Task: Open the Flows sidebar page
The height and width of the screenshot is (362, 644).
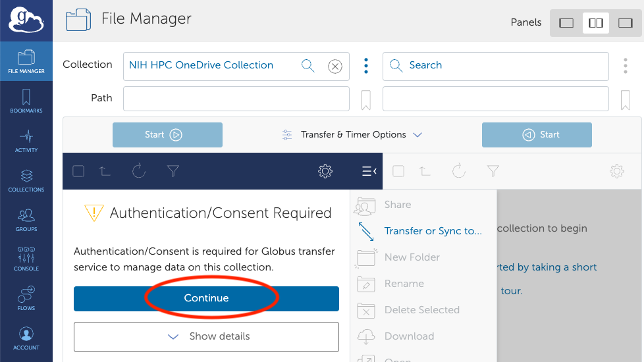Action: [26, 299]
